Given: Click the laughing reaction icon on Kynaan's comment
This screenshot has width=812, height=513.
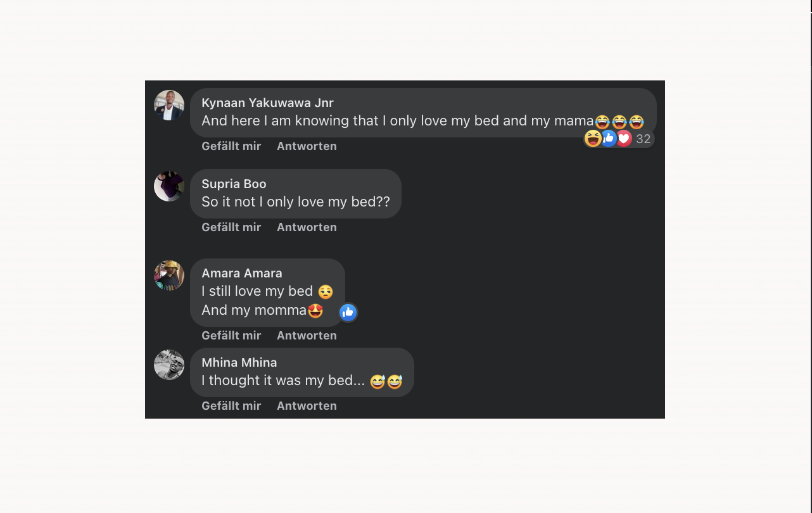Looking at the screenshot, I should point(593,138).
